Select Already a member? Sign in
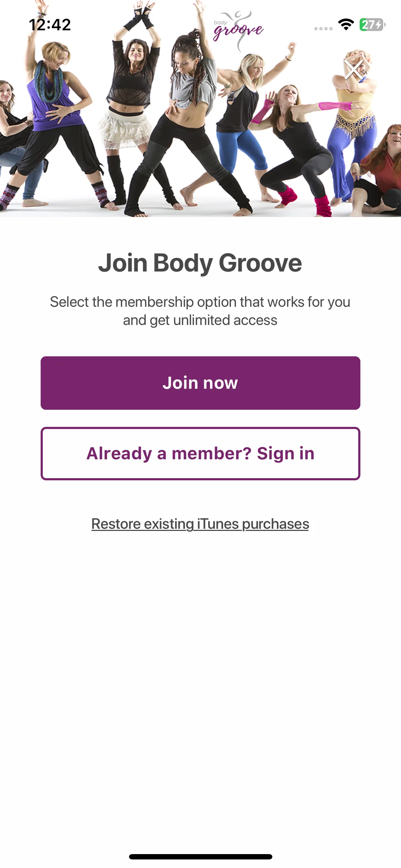 200,454
